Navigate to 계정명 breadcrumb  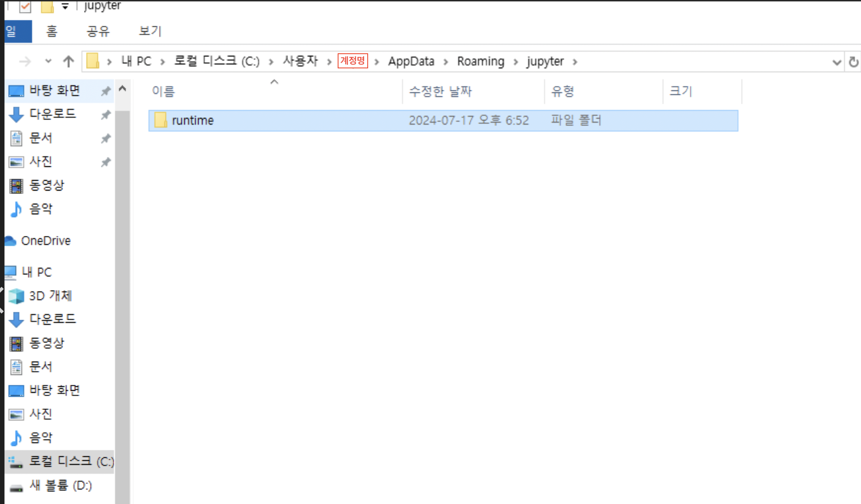[353, 61]
